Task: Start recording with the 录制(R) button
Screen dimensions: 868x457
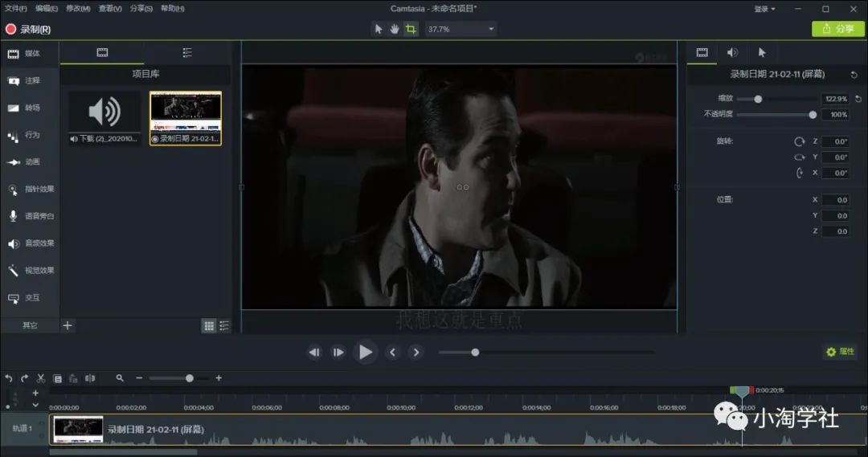Action: point(28,29)
